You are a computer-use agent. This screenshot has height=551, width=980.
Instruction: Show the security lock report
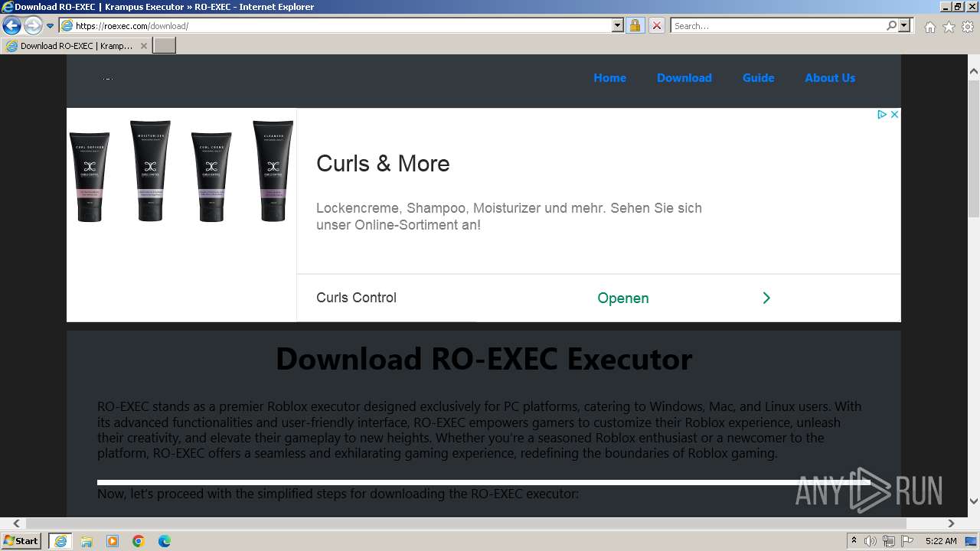635,25
